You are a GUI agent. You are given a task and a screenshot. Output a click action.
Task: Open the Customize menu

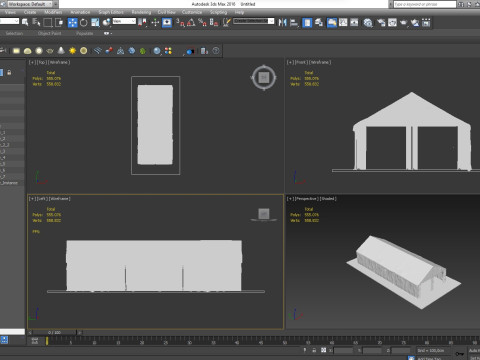(192, 12)
